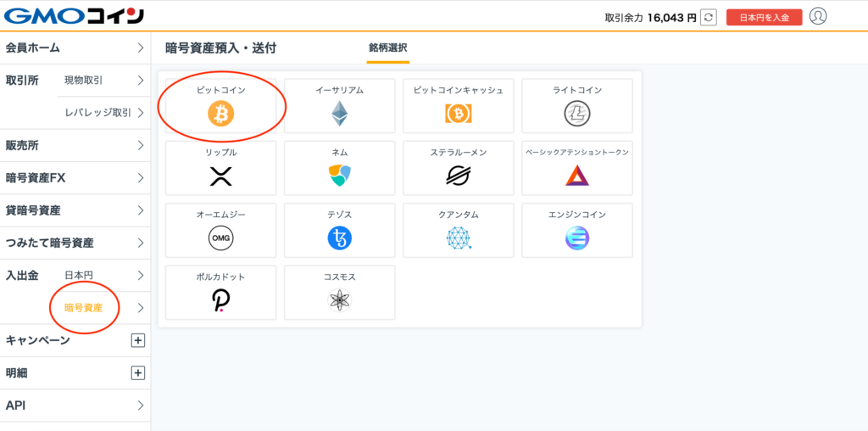Click the クアンタム label text

pyautogui.click(x=459, y=215)
